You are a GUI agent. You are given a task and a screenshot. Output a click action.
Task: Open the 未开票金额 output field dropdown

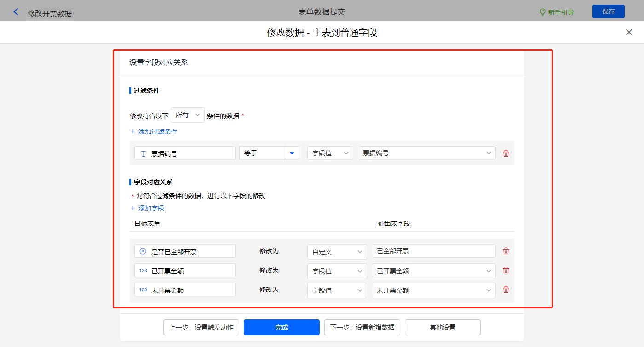(x=433, y=290)
